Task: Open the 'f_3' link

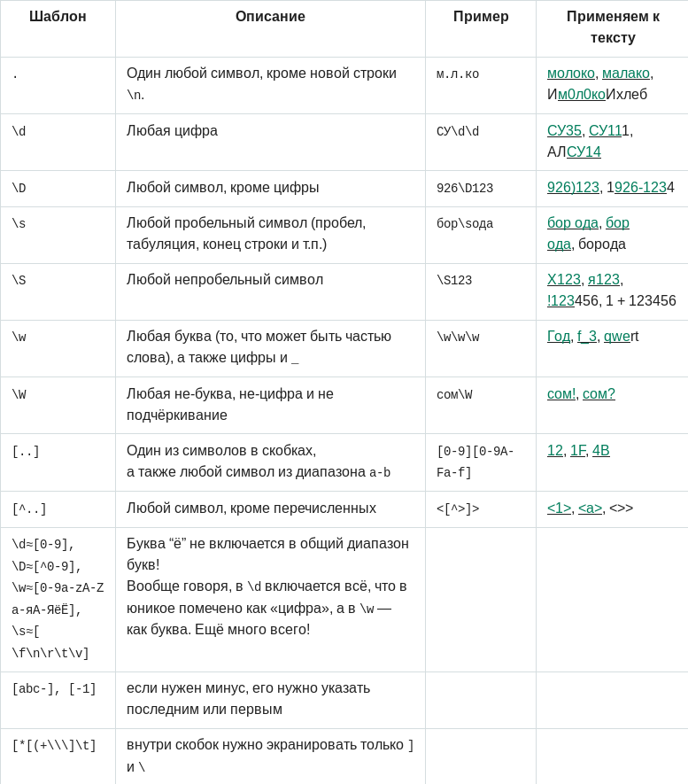Action: point(586,337)
